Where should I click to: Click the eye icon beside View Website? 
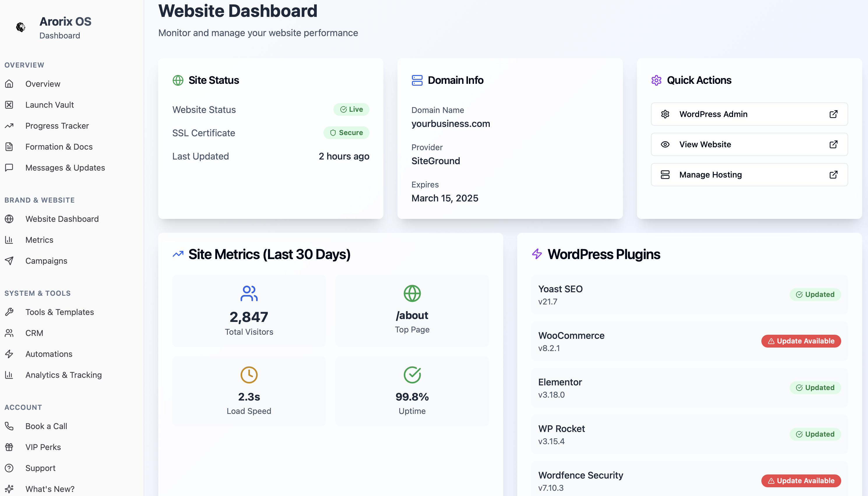(665, 144)
